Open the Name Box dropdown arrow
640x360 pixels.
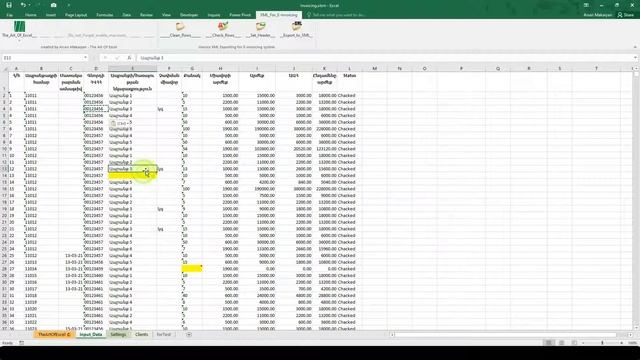(85, 58)
